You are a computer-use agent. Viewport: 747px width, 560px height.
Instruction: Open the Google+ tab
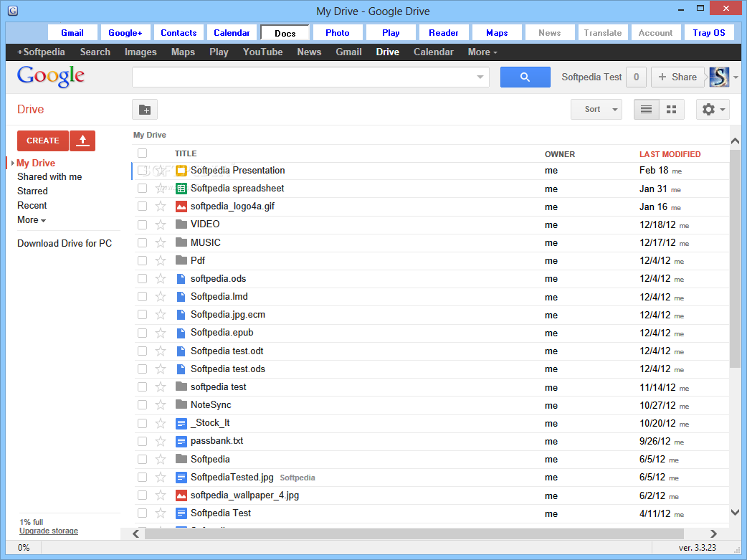[x=125, y=33]
